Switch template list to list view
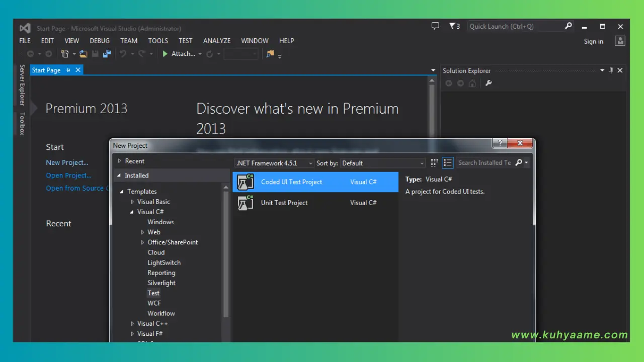 448,163
